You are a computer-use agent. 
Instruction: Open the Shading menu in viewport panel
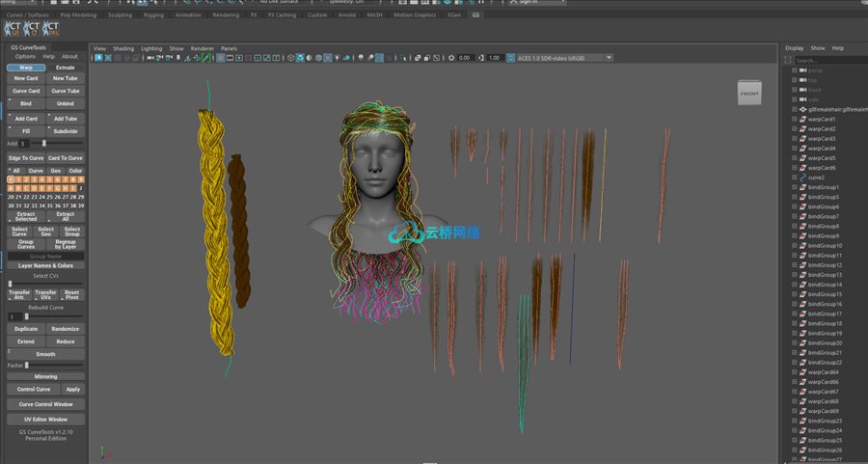[123, 48]
